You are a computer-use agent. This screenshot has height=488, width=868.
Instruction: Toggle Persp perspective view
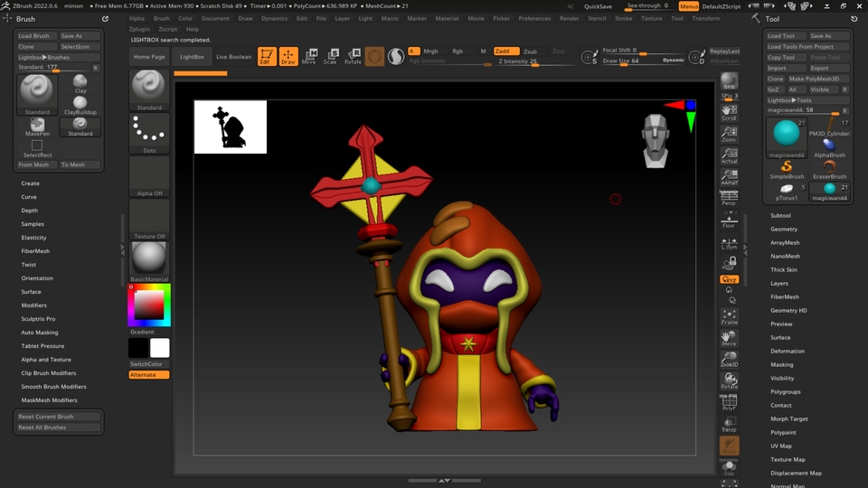click(x=729, y=198)
